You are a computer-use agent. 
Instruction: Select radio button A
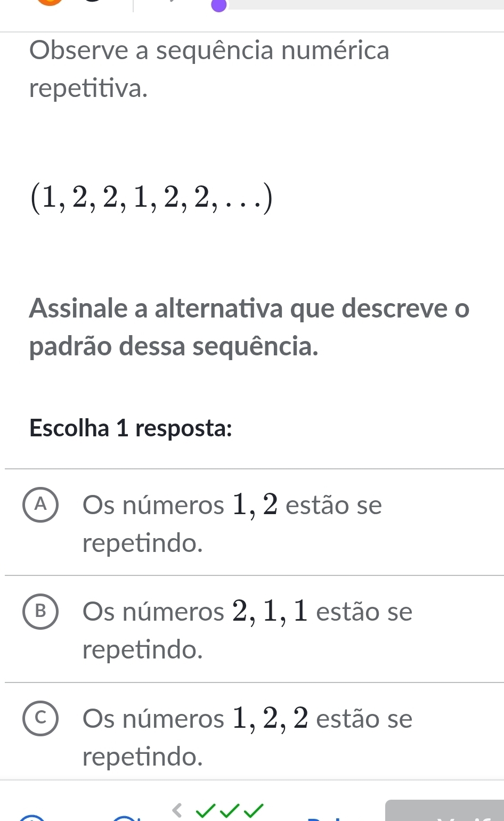coord(40,506)
